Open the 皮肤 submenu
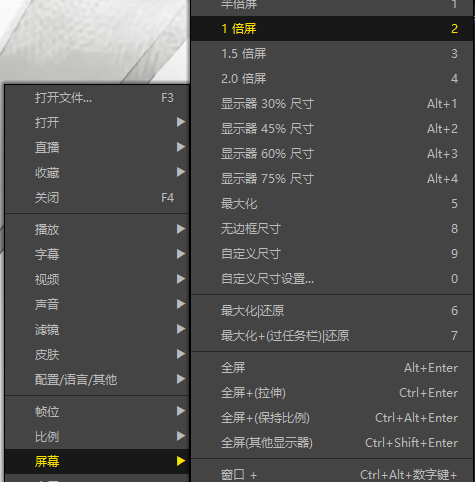Image resolution: width=475 pixels, height=482 pixels. (x=97, y=354)
